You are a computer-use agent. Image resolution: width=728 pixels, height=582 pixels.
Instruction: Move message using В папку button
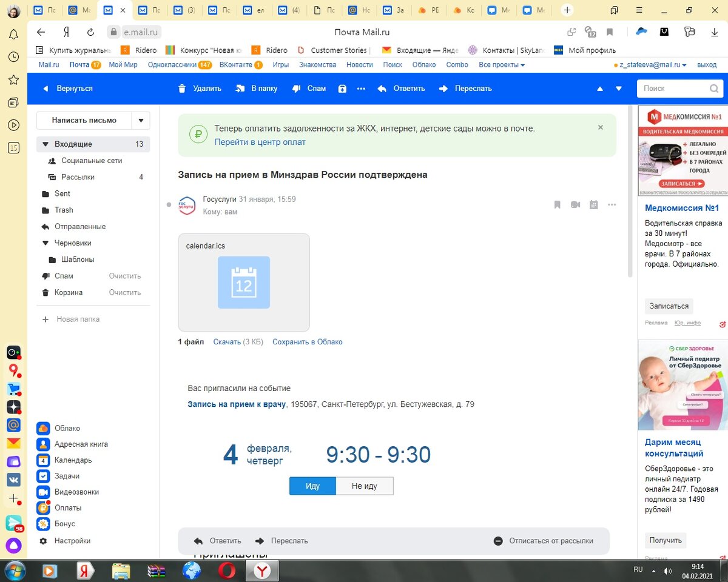[256, 89]
